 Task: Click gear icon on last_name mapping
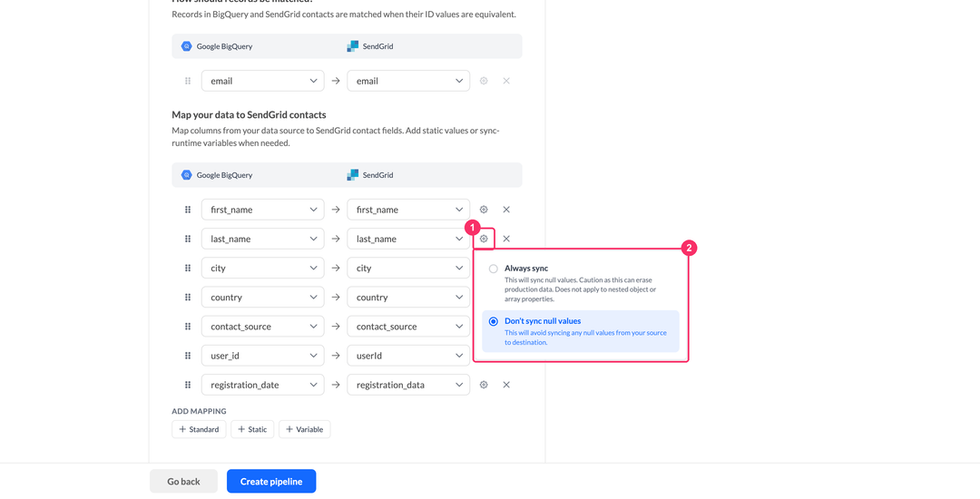pyautogui.click(x=483, y=239)
